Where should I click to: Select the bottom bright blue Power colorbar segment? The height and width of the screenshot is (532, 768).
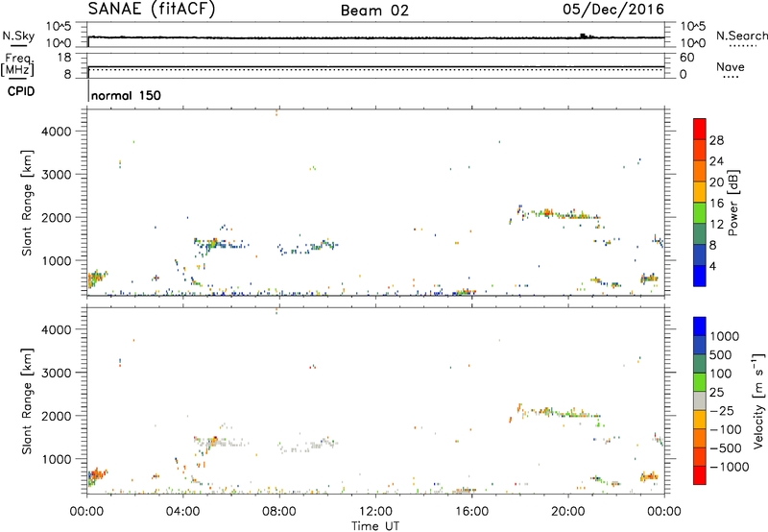(x=700, y=276)
